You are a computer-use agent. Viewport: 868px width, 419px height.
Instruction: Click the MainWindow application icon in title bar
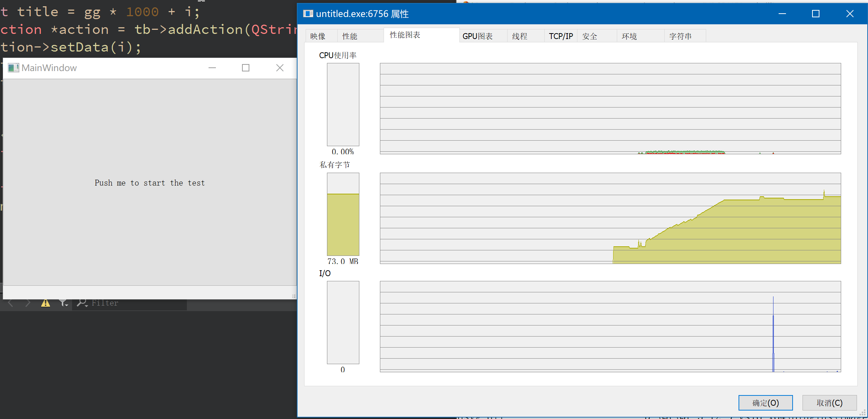pos(13,68)
